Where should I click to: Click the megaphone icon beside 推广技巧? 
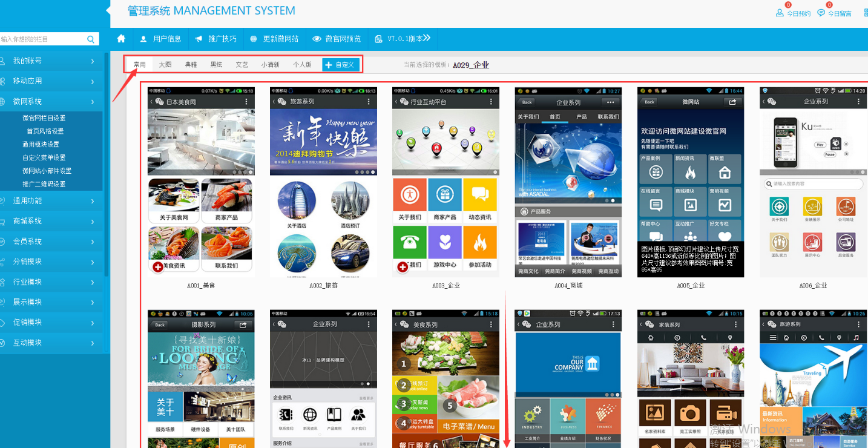click(199, 39)
